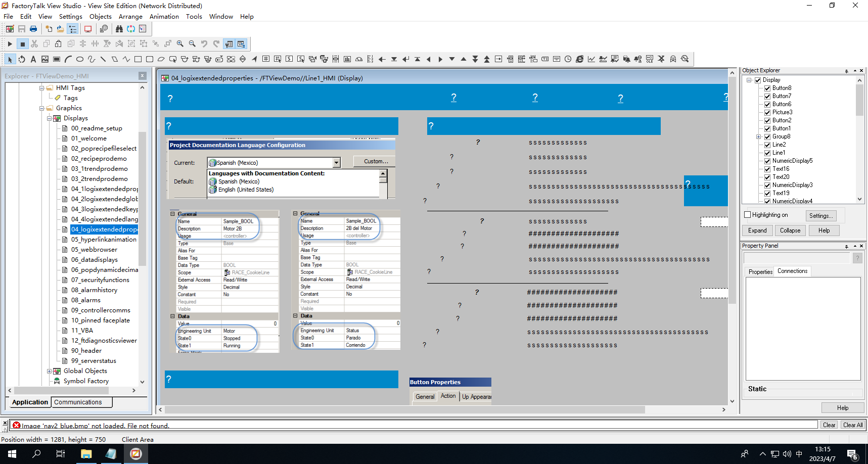
Task: Click the Collapse button
Action: pyautogui.click(x=790, y=230)
